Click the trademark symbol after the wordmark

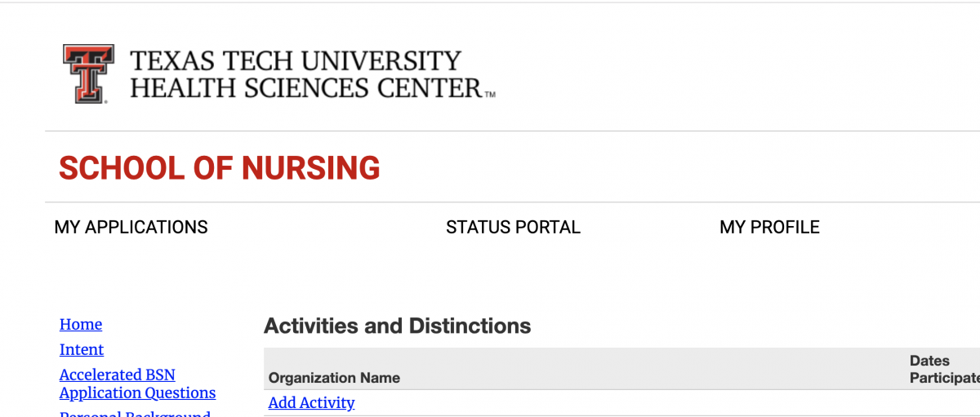pos(490,95)
